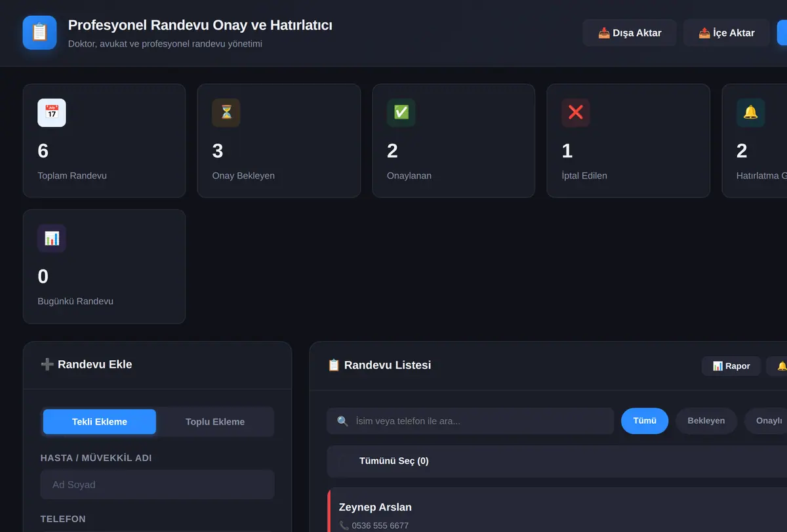Click the Bugünkü Randevu label
Screen dimensions: 787x532
click(75, 301)
